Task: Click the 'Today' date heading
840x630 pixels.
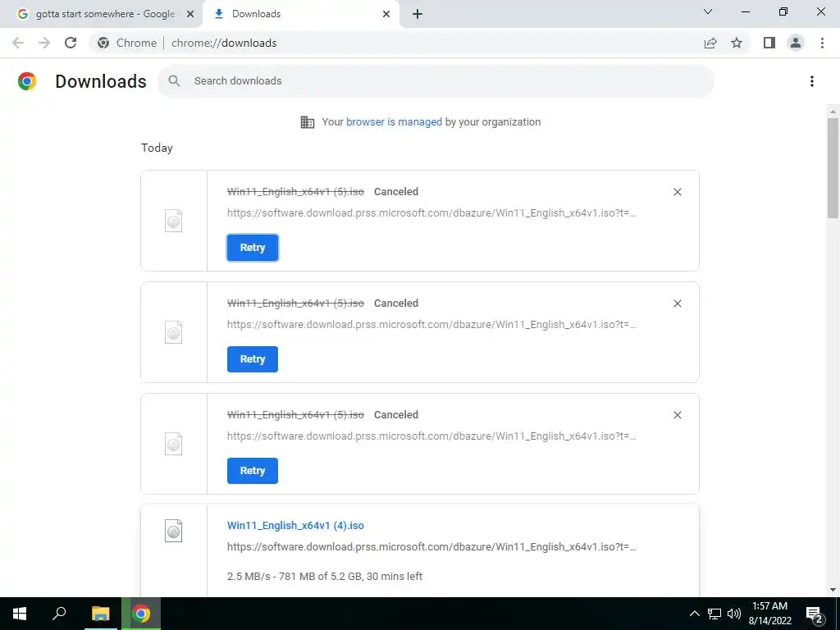Action: 157,148
